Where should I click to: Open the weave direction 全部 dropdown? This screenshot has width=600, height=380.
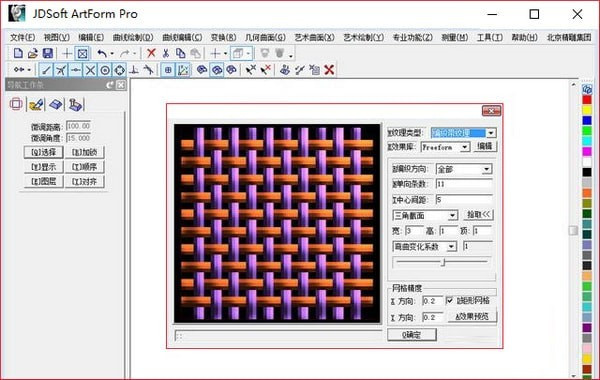tap(486, 169)
